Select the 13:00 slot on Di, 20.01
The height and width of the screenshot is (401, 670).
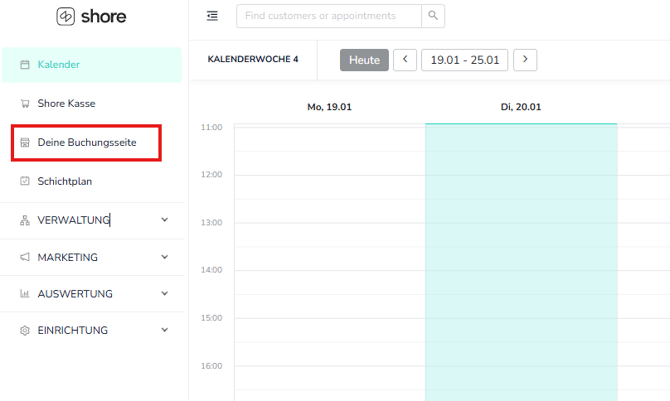point(521,233)
